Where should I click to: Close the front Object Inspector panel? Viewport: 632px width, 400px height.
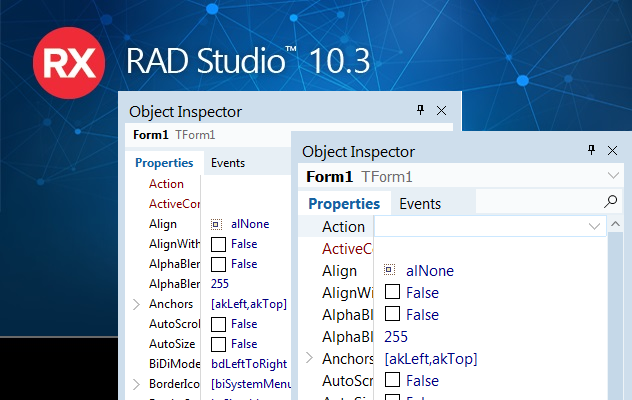pos(613,151)
